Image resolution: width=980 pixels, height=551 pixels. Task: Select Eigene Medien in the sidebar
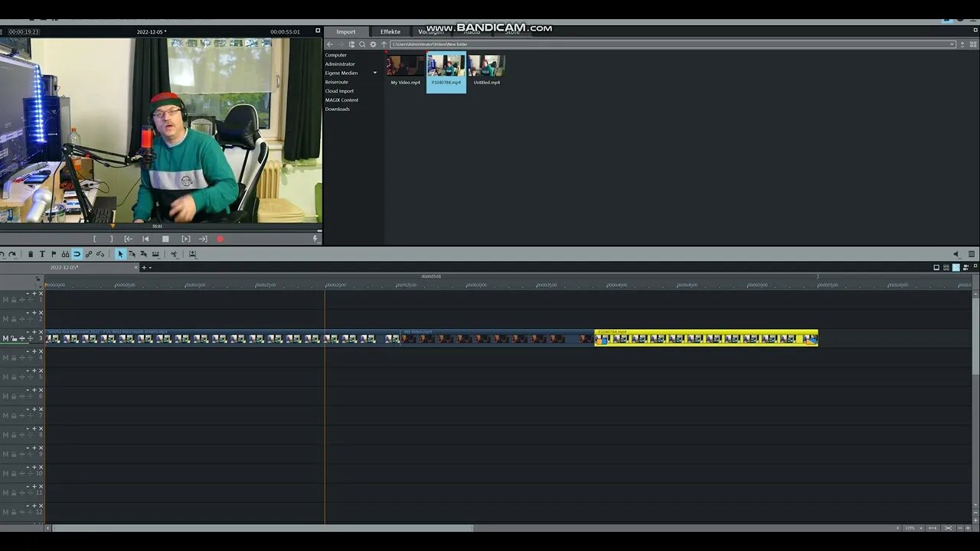tap(341, 73)
